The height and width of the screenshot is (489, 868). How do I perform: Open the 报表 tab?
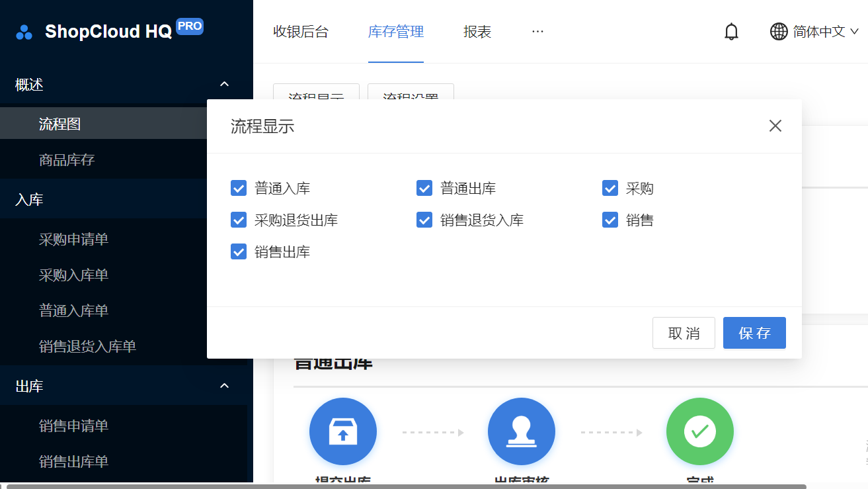coord(477,32)
